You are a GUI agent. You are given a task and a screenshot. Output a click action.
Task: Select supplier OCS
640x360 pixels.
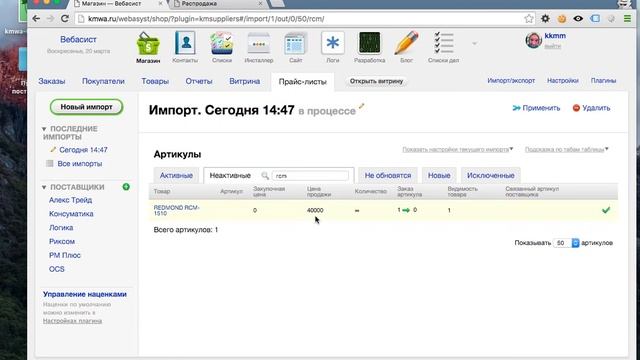click(57, 269)
